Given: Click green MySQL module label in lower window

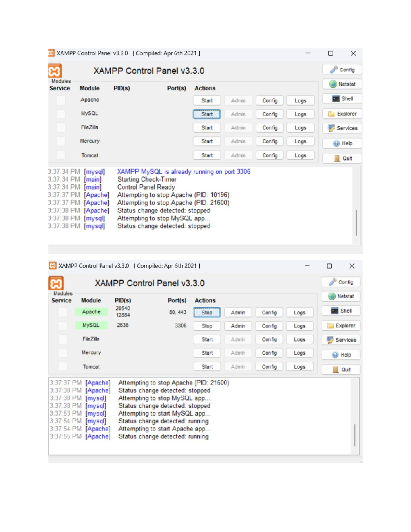Looking at the screenshot, I should pyautogui.click(x=91, y=325).
